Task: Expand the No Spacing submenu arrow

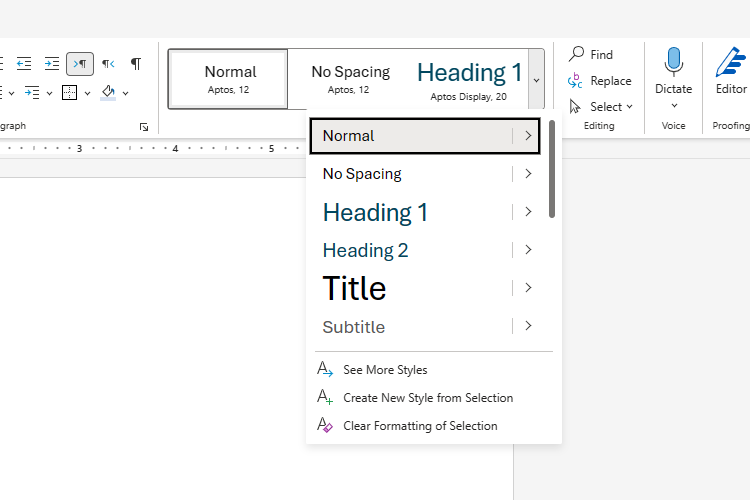Action: (528, 174)
